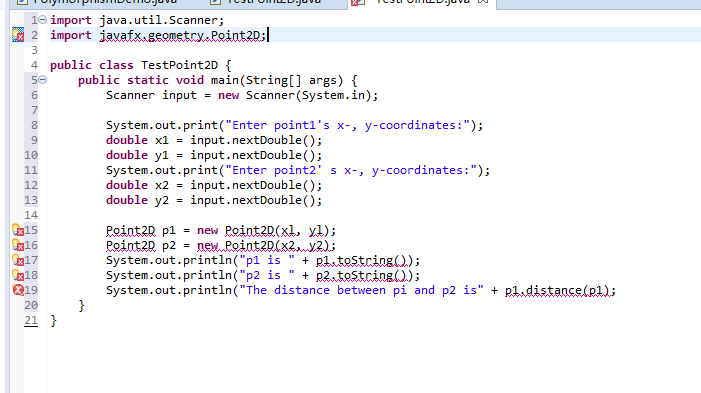
Task: Click 'double y1 = input.nextDouble();'
Action: tap(214, 155)
